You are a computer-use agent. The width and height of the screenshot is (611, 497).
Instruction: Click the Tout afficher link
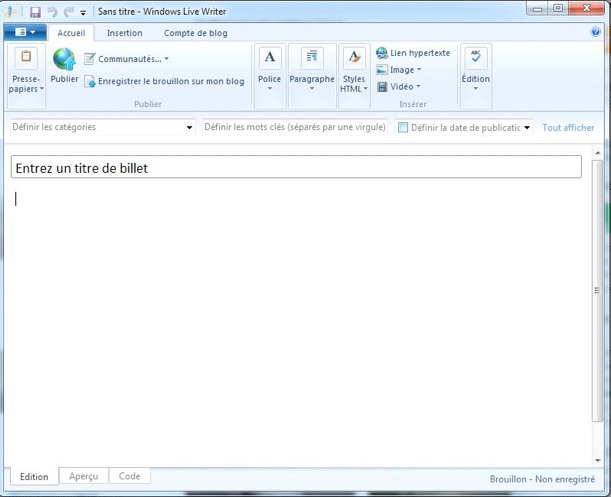(568, 127)
